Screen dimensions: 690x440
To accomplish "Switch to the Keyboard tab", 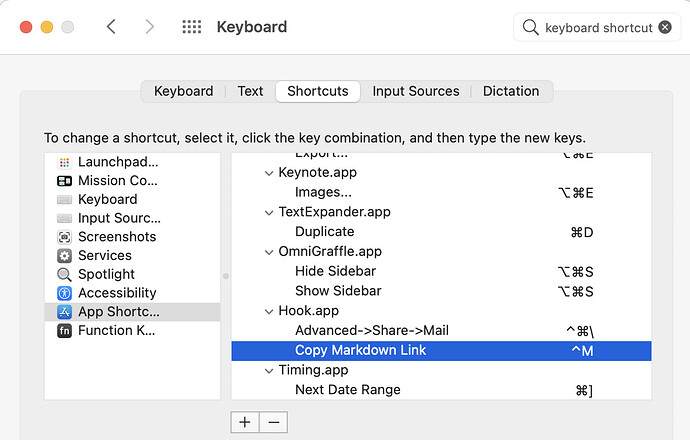I will click(x=184, y=91).
